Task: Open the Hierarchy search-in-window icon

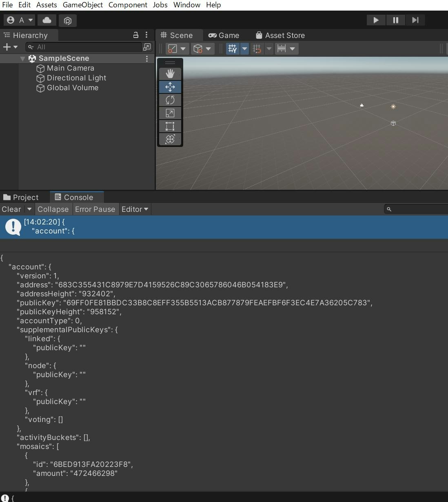Action: pyautogui.click(x=147, y=47)
